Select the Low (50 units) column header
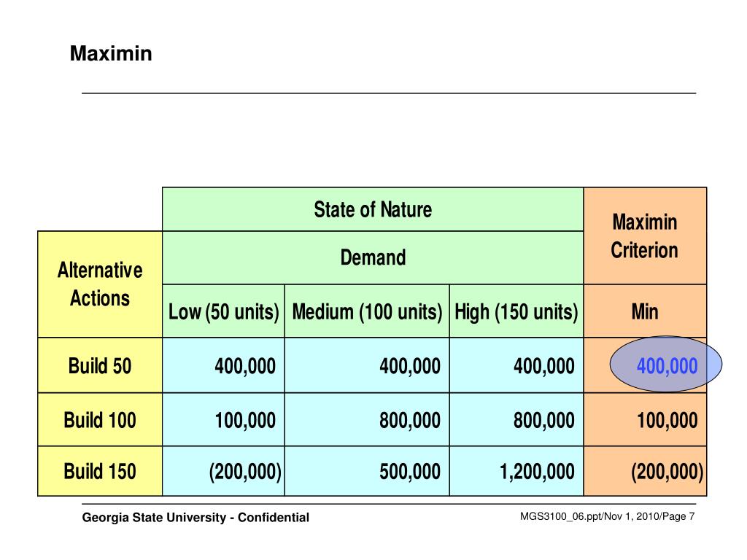The height and width of the screenshot is (560, 747). (x=223, y=311)
